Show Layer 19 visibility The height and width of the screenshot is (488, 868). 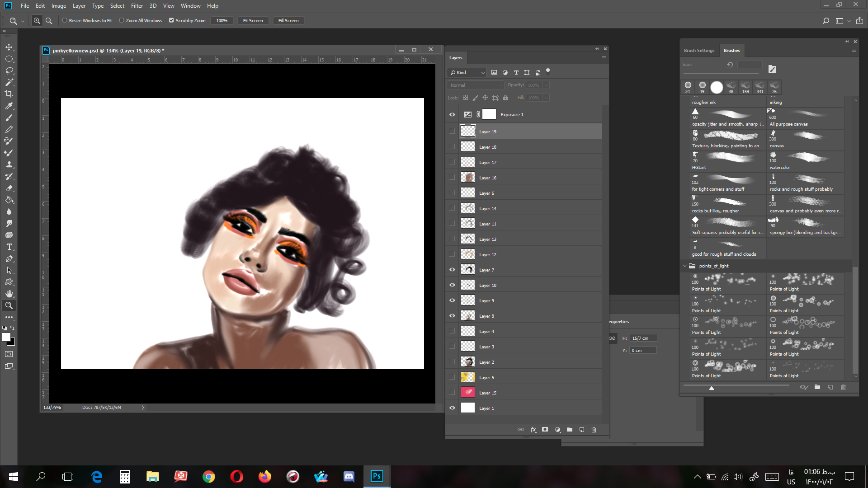coord(452,131)
